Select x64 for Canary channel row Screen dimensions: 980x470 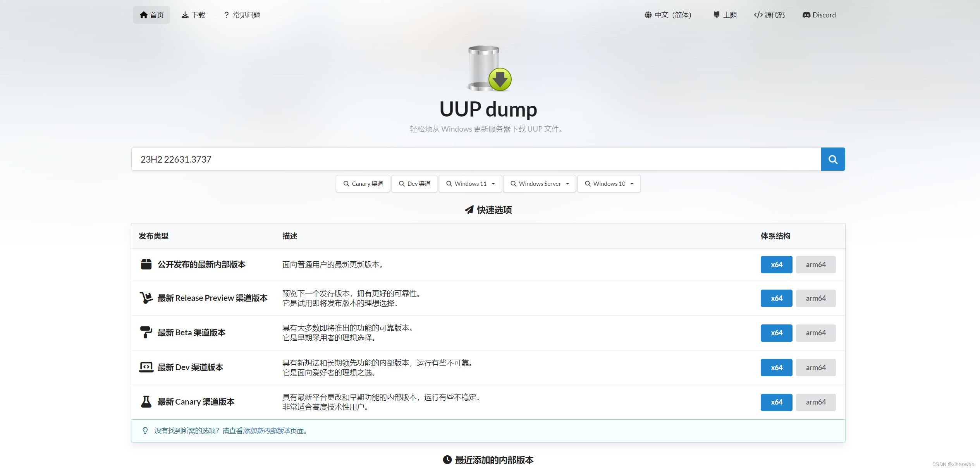point(776,402)
